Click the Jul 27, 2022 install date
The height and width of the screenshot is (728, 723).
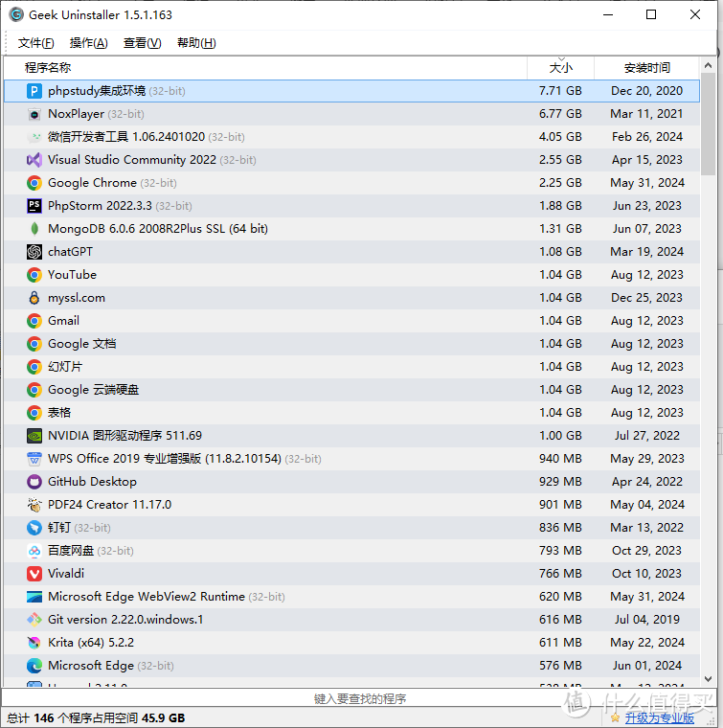point(647,436)
